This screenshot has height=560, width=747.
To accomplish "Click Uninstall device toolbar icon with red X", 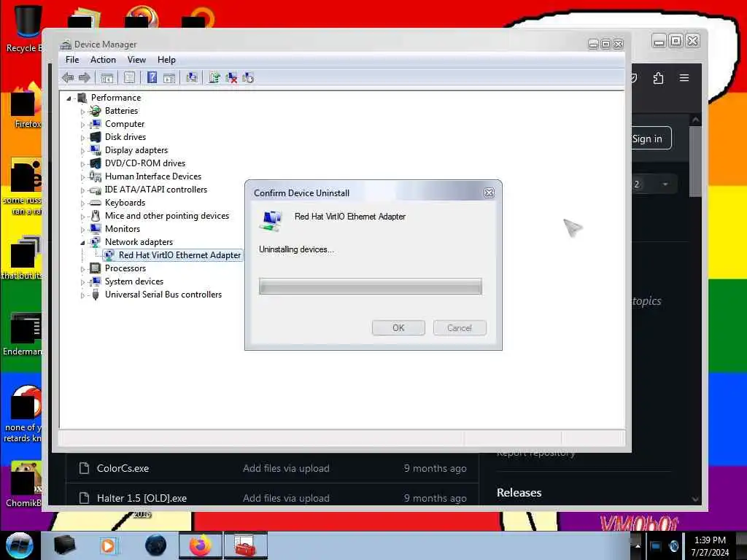I will [231, 77].
